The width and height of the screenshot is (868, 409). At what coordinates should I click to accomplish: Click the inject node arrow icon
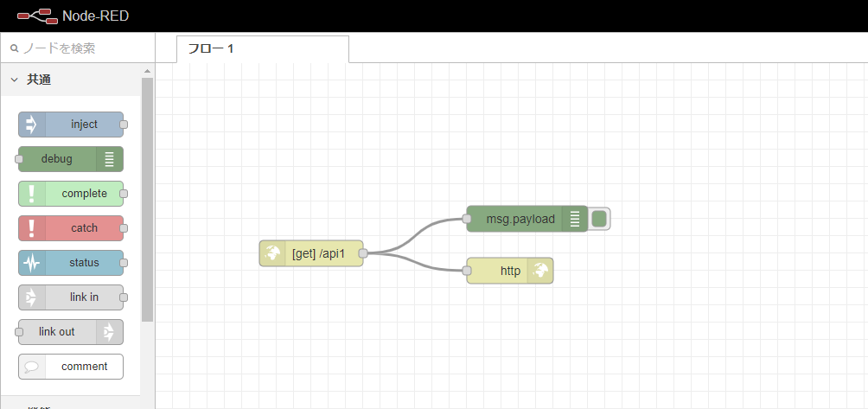pos(32,125)
